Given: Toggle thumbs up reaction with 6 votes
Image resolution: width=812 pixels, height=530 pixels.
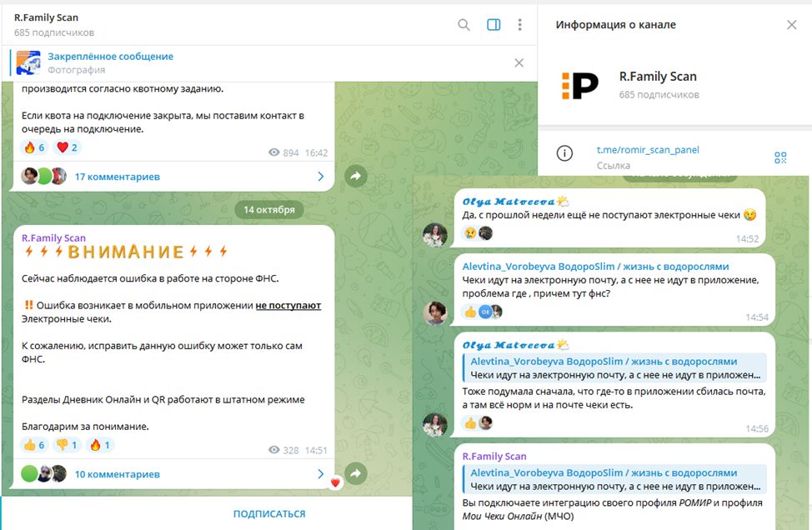Looking at the screenshot, I should [x=35, y=445].
